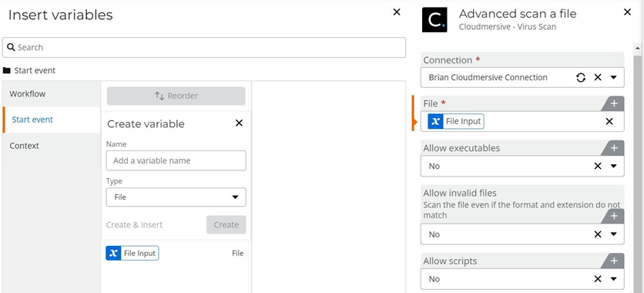This screenshot has height=293, width=644.
Task: Click the search magnifier icon
Action: (11, 47)
